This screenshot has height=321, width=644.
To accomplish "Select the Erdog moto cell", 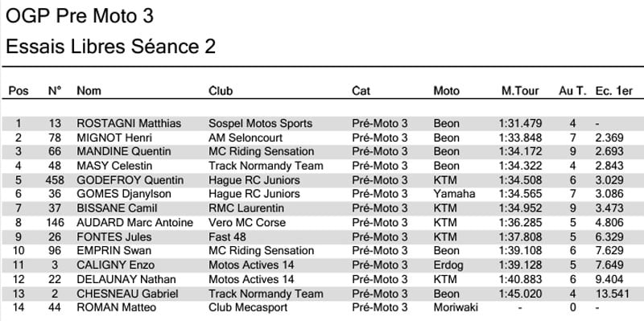I will point(448,265).
